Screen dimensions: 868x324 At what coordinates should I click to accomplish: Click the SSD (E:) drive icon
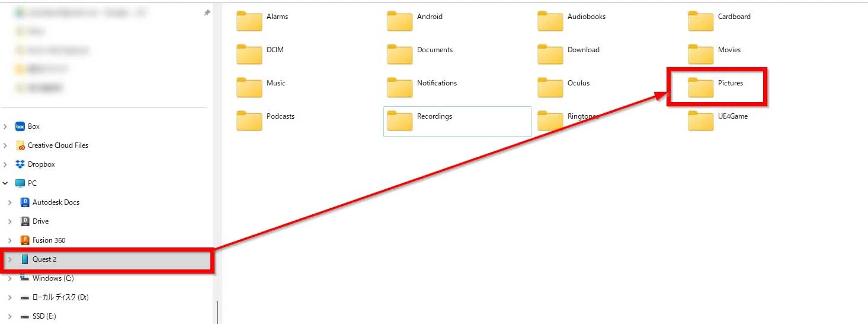click(25, 316)
